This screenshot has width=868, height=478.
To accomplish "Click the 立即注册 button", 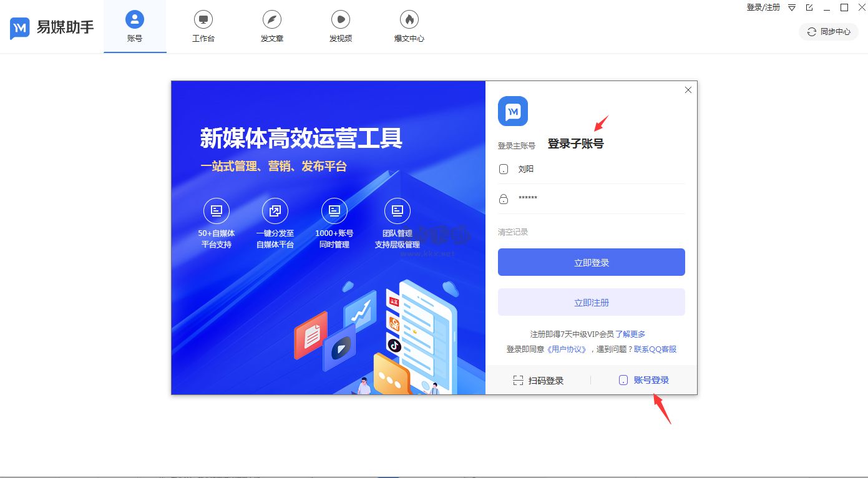I will pos(592,303).
